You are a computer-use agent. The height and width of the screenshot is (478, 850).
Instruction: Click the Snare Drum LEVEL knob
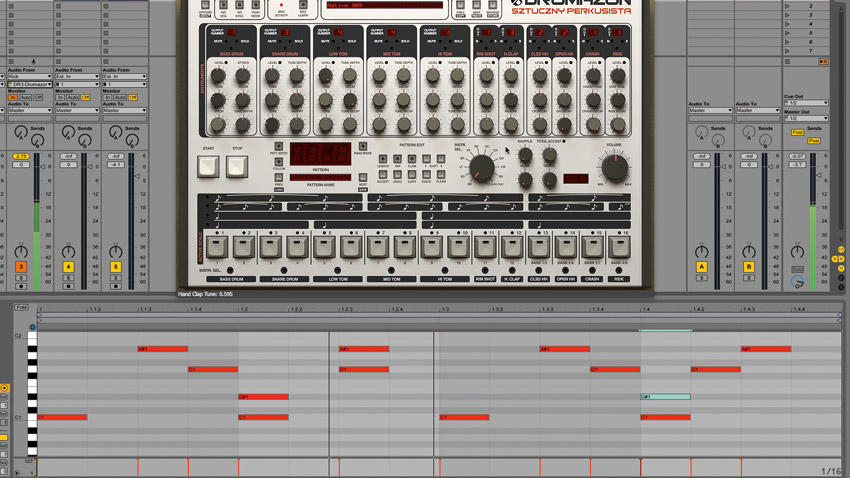[x=272, y=76]
